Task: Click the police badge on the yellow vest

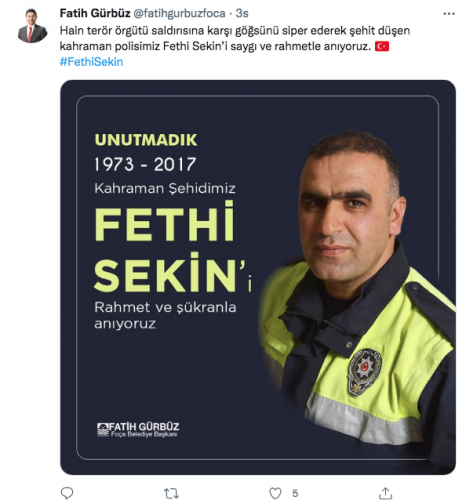Action: pos(365,372)
